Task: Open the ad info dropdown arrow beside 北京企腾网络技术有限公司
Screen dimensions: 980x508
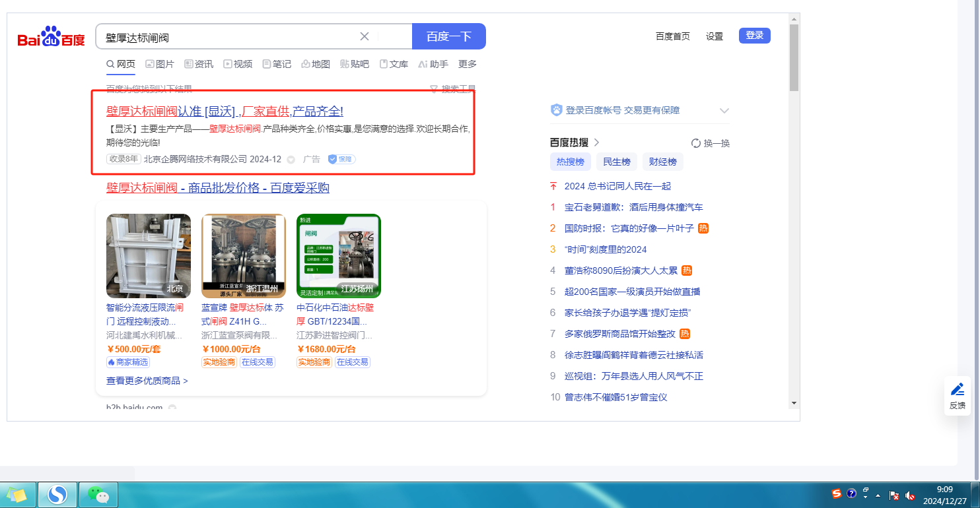Action: (x=291, y=160)
